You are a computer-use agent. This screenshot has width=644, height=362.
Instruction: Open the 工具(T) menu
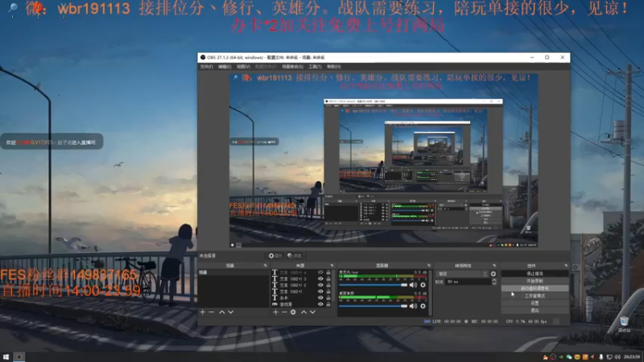coord(315,67)
